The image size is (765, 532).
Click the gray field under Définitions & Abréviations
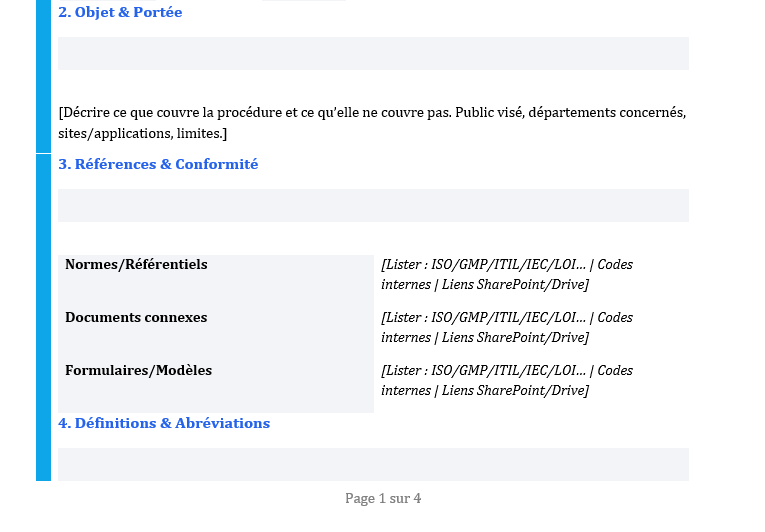(x=373, y=464)
